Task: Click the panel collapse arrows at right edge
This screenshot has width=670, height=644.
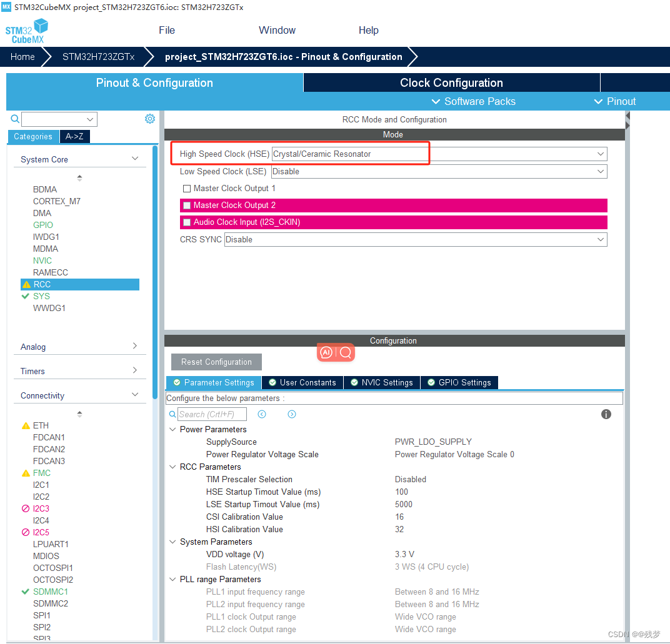Action: (627, 121)
